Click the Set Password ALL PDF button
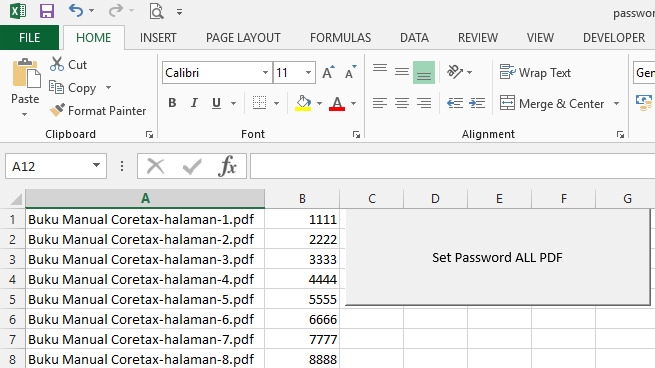 click(x=498, y=257)
